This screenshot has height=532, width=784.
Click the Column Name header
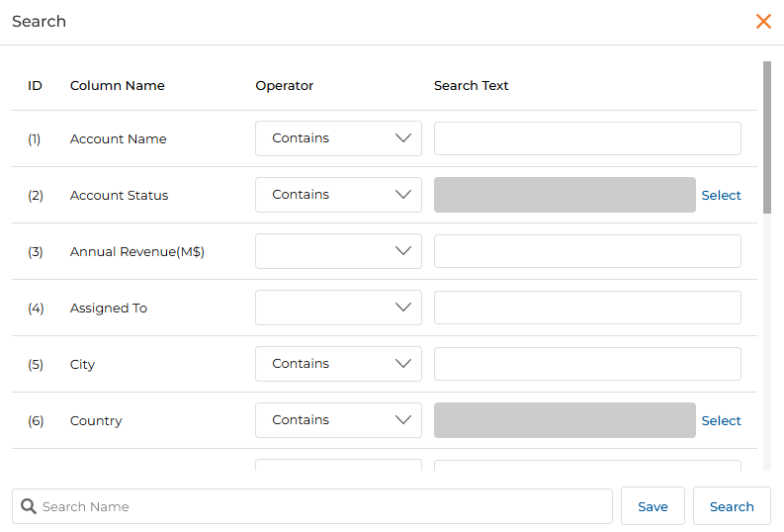tap(117, 85)
